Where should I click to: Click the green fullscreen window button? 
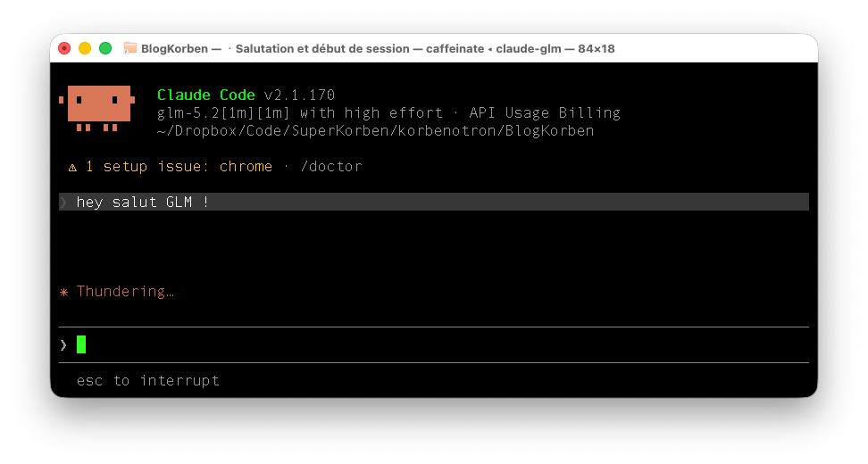(x=105, y=49)
